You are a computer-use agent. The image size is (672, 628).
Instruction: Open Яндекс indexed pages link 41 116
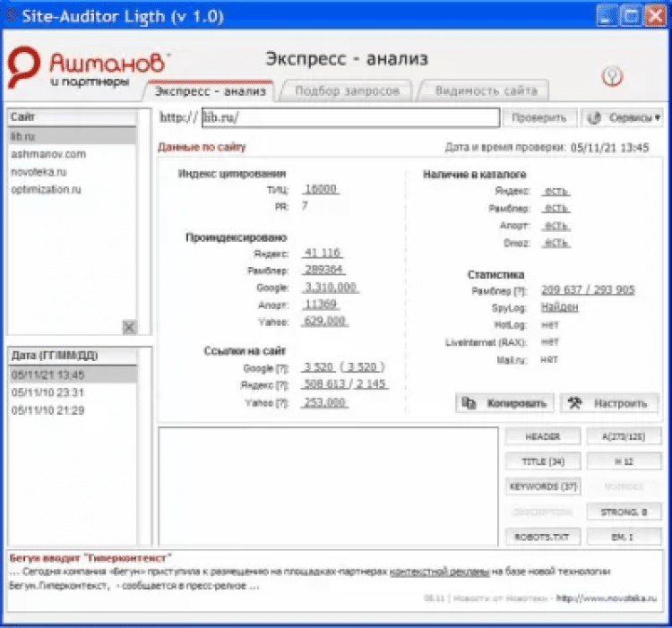pos(323,253)
